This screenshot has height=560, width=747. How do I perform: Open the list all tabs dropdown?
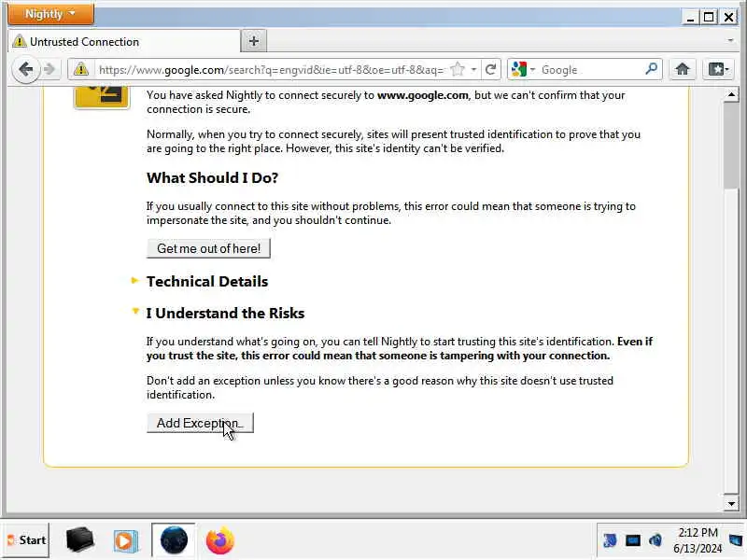731,41
